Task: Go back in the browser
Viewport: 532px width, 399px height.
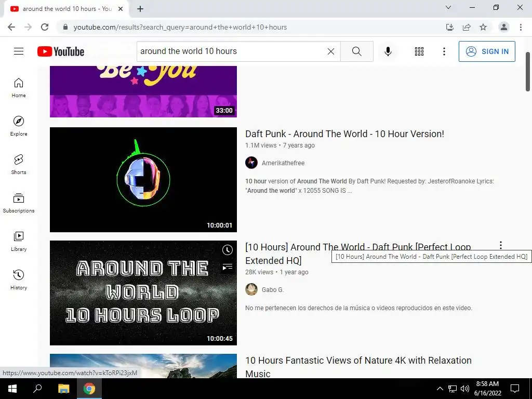Action: 11,27
